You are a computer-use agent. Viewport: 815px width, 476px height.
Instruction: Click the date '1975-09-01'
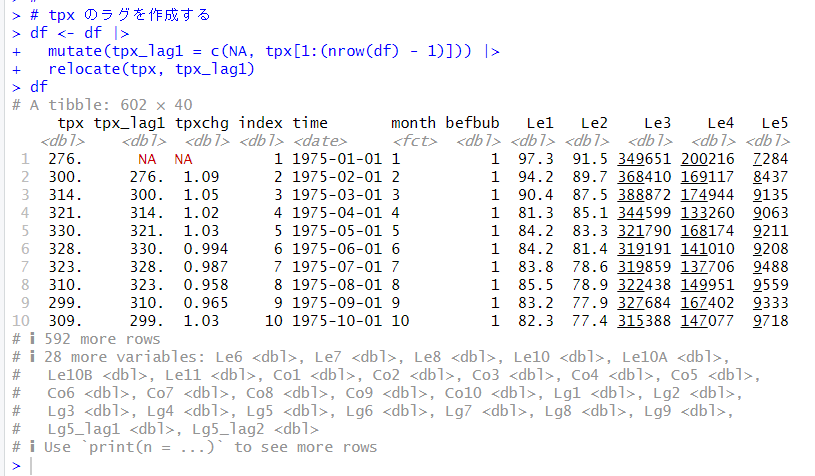[337, 303]
